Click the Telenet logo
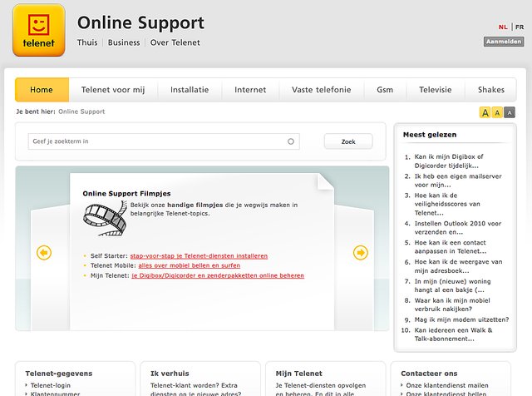This screenshot has width=532, height=396. (x=39, y=30)
